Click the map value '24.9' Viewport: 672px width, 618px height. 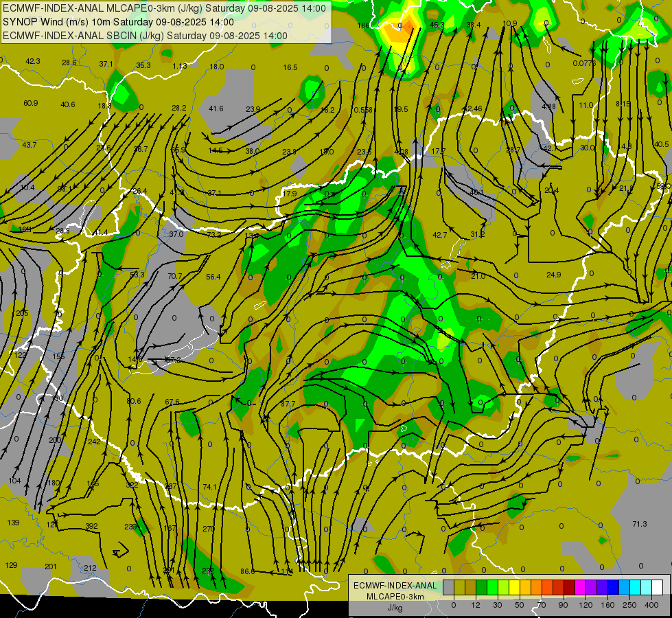[x=554, y=275]
